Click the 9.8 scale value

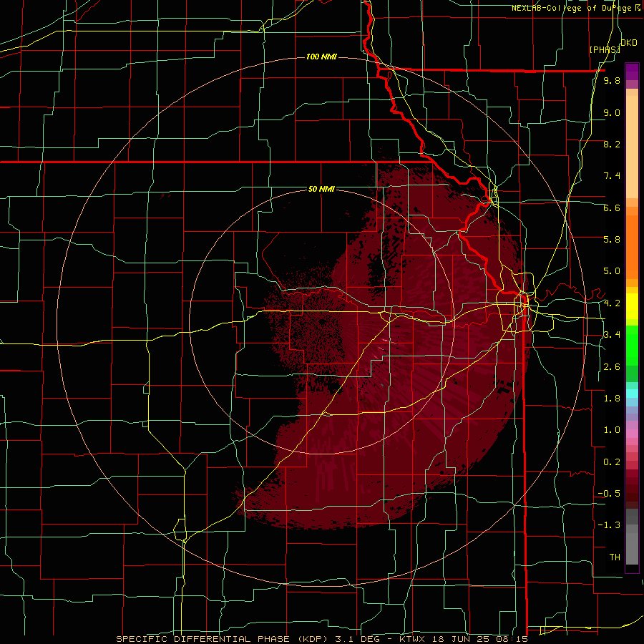[x=612, y=80]
